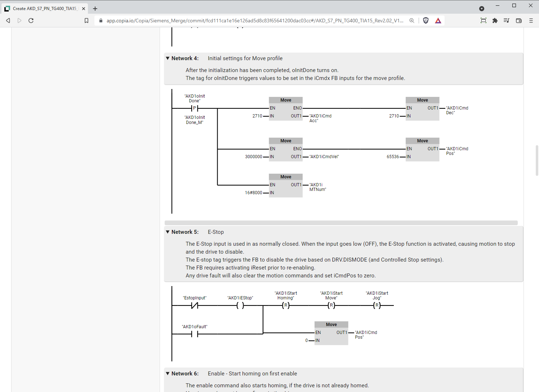Image resolution: width=539 pixels, height=392 pixels.
Task: Collapse Network 6 Enable section
Action: (168, 373)
